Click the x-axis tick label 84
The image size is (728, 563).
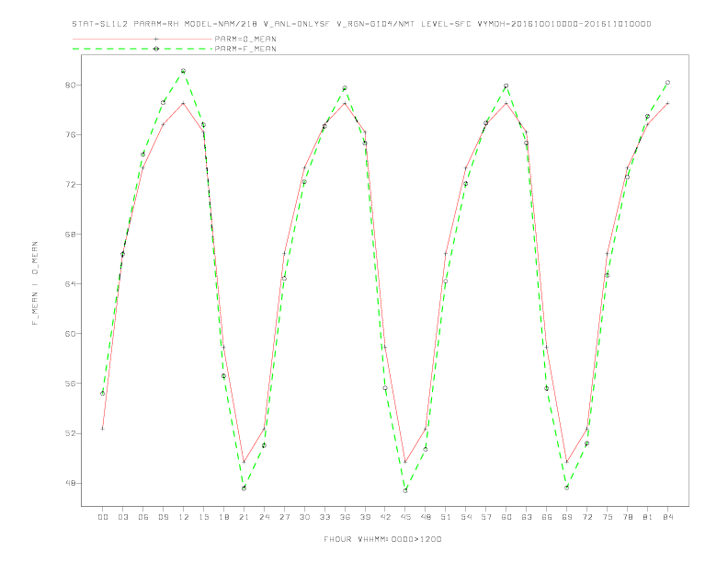tap(667, 517)
